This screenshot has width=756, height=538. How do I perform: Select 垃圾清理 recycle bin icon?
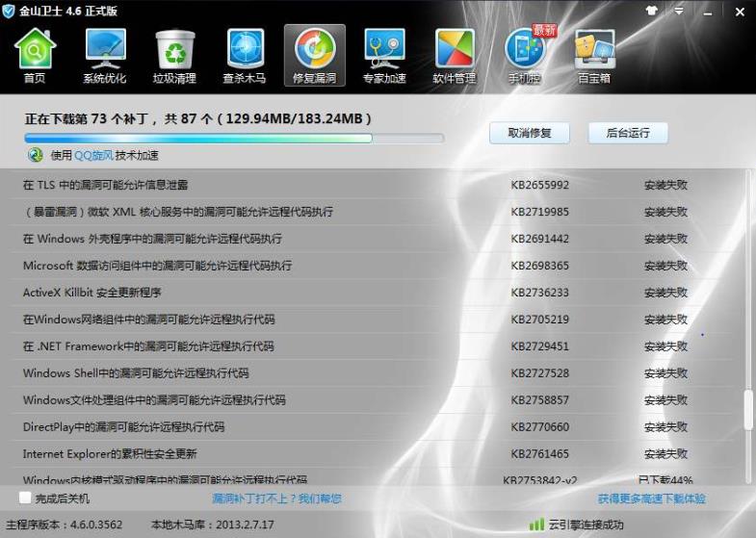(174, 56)
